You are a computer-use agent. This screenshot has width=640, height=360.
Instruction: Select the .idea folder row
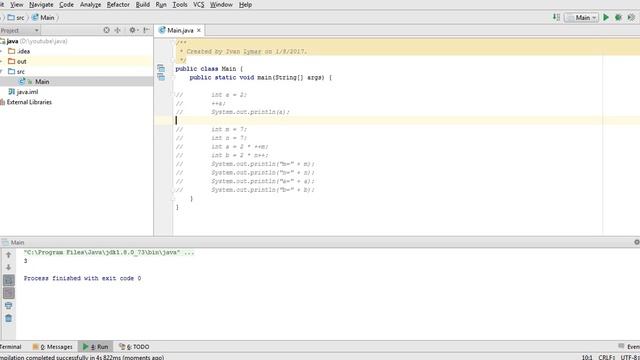tap(77, 51)
